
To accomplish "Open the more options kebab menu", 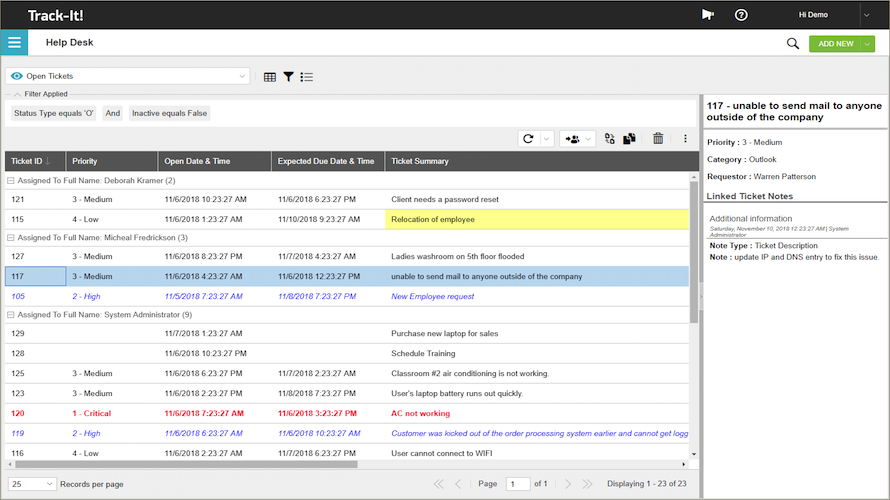I will click(x=685, y=139).
